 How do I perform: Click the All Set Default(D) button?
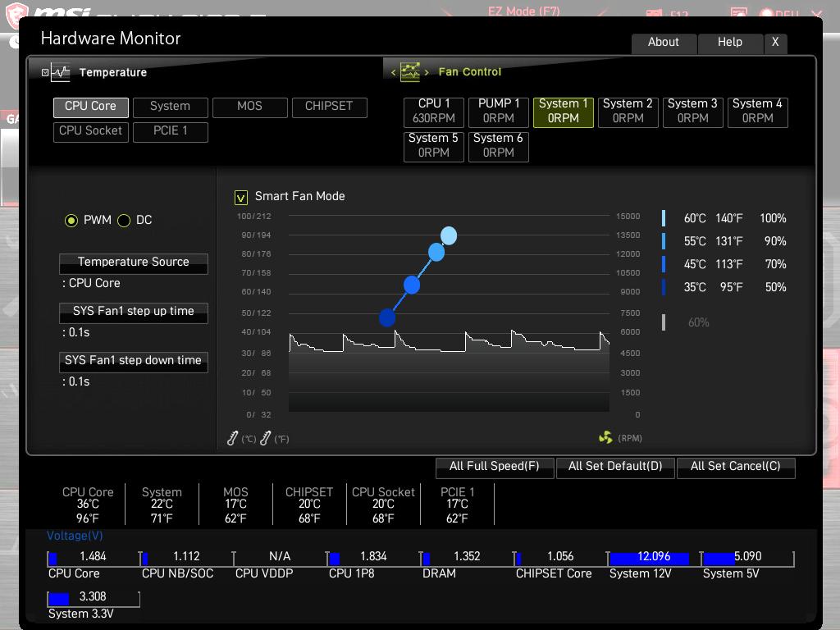615,467
